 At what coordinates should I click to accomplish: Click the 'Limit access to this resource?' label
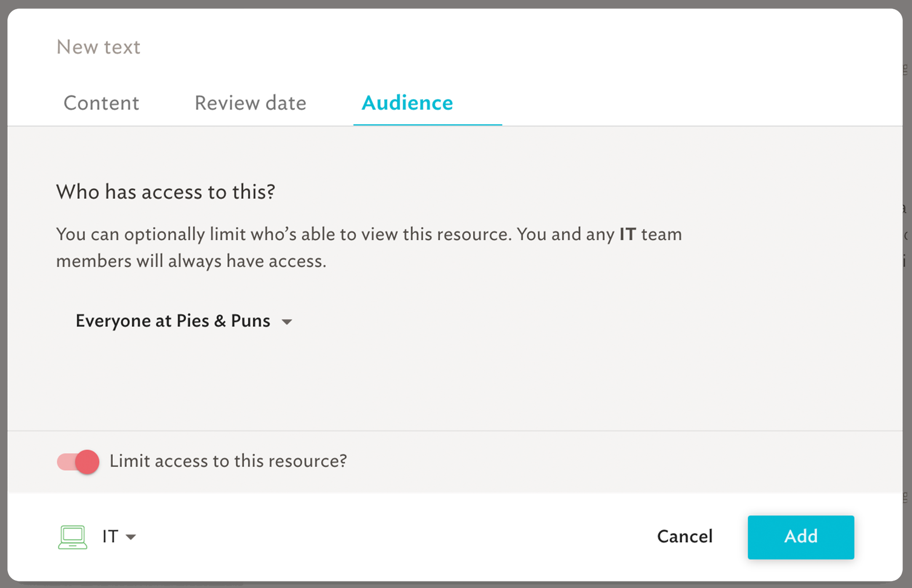pos(228,461)
